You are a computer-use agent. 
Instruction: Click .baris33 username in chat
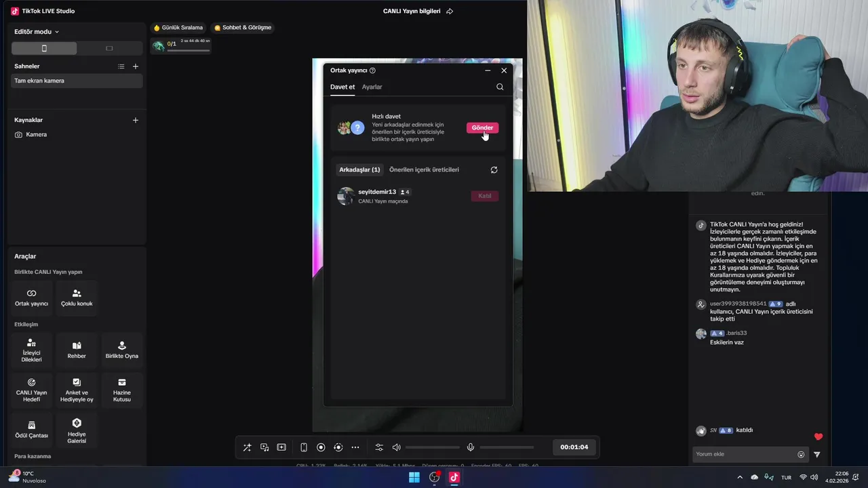pyautogui.click(x=736, y=333)
